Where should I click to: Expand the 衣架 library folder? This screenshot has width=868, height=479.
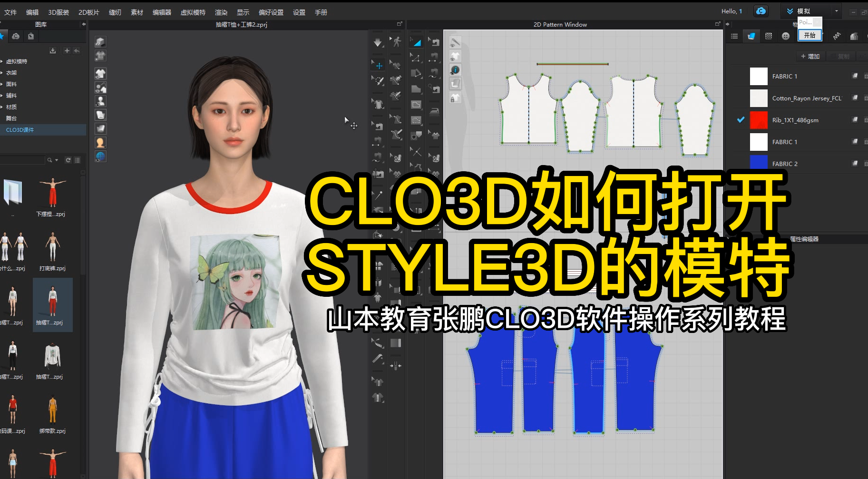coord(2,73)
